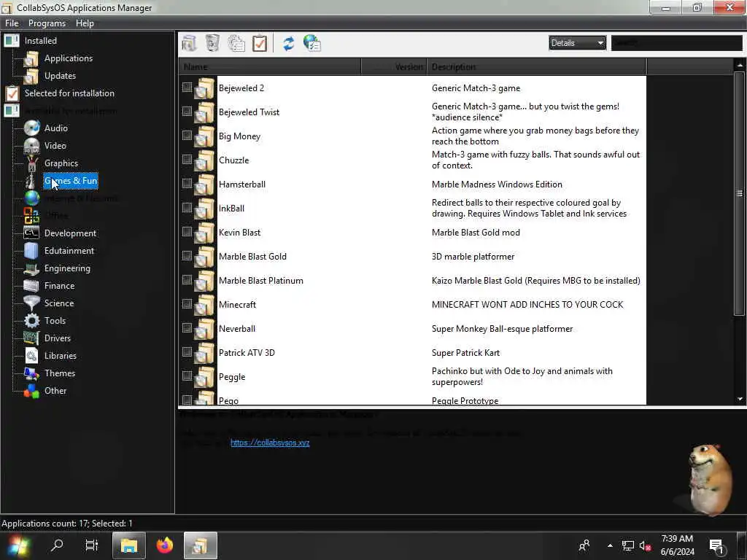Click the 'Super Monkey Ball-esque platformer' description
The image size is (747, 560).
(x=502, y=329)
